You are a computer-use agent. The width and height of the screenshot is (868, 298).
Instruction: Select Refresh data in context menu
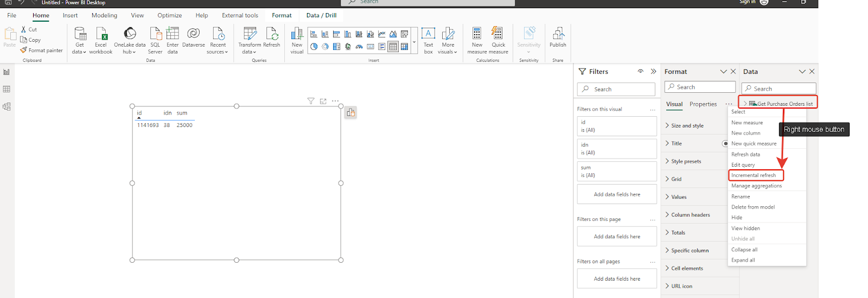[745, 154]
